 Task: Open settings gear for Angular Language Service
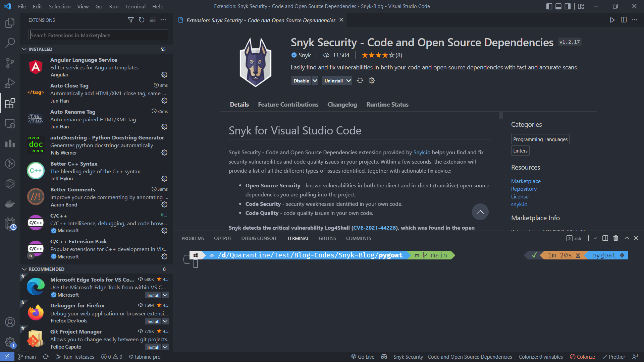164,75
